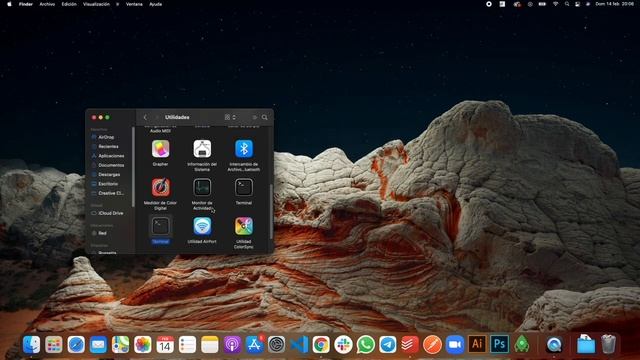This screenshot has width=640, height=360.
Task: Open Utilidad AirPort app
Action: tap(202, 226)
